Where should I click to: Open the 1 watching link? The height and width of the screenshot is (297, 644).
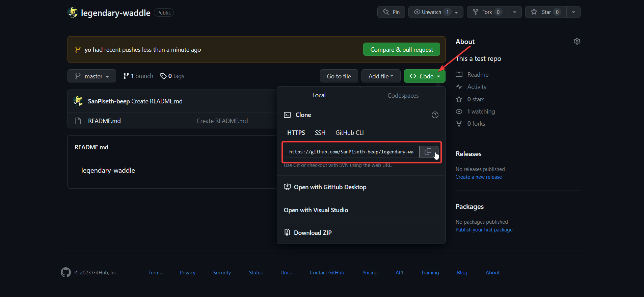pos(481,112)
